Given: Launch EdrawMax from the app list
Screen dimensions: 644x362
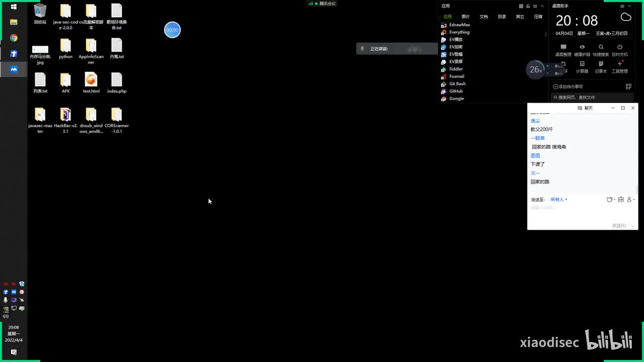Looking at the screenshot, I should click(x=455, y=25).
